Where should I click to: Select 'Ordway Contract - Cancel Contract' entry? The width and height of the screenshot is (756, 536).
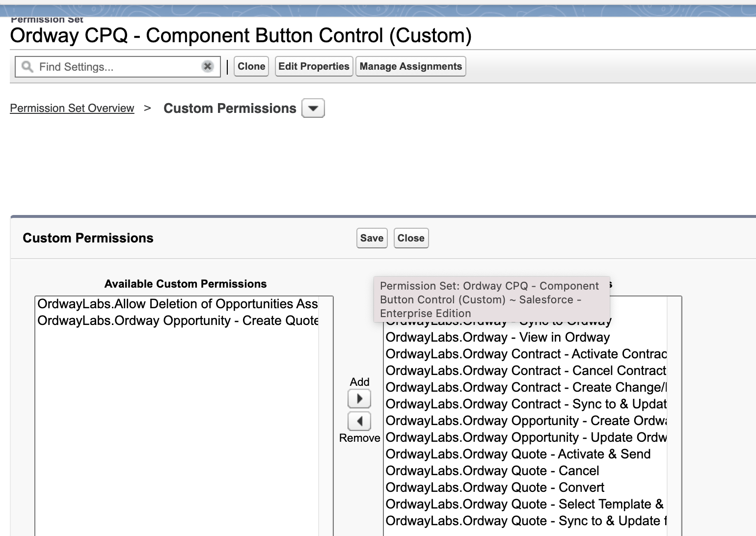pos(526,371)
